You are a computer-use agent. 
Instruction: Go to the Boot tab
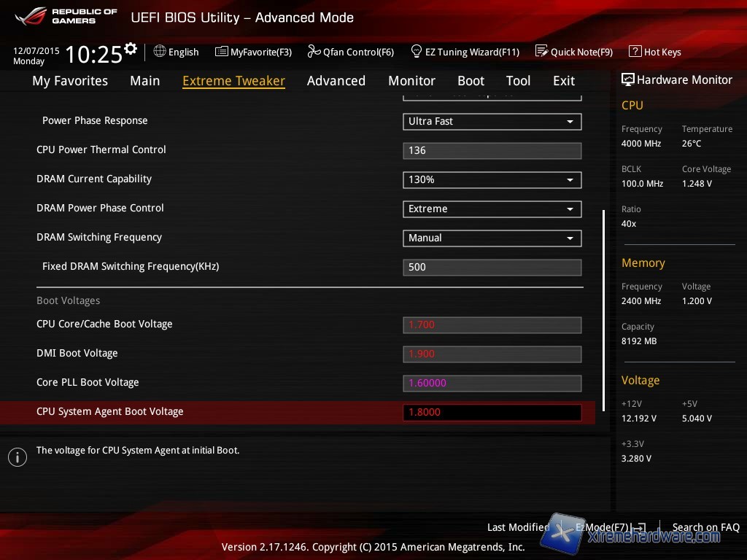tap(471, 81)
